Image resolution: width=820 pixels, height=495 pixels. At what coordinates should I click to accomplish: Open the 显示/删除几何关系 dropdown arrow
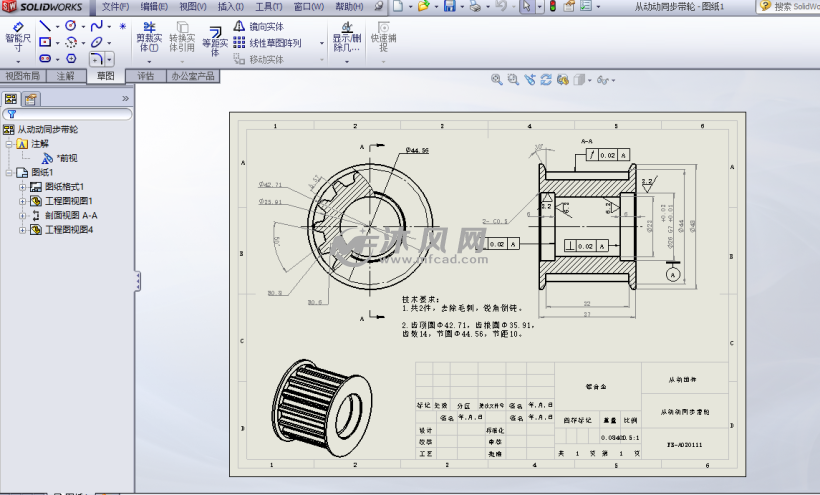347,62
